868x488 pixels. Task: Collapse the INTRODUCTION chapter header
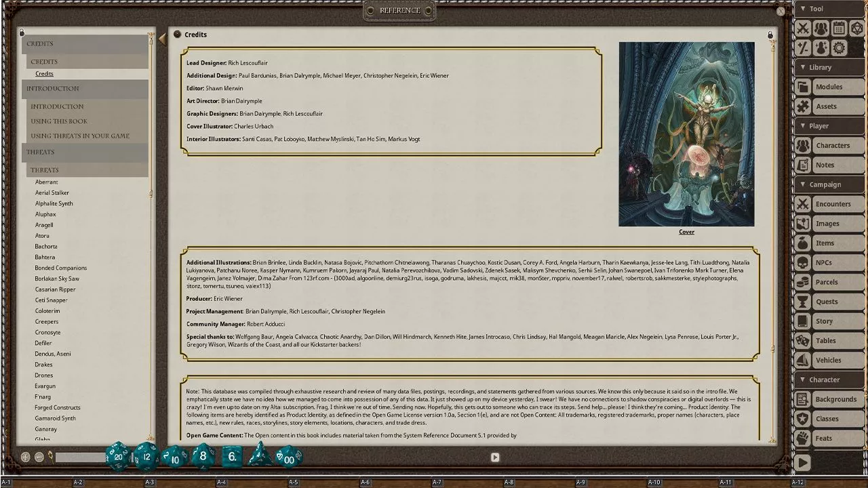click(85, 88)
